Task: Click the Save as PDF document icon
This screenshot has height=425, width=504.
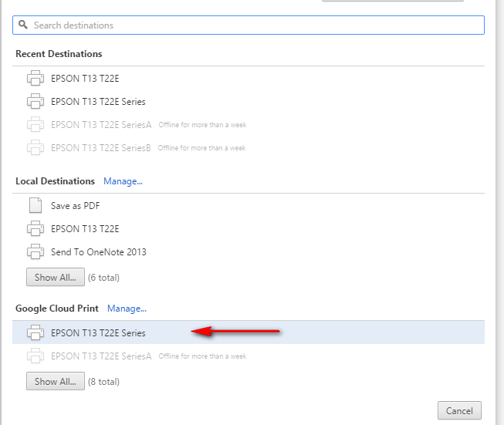Action: (36, 205)
